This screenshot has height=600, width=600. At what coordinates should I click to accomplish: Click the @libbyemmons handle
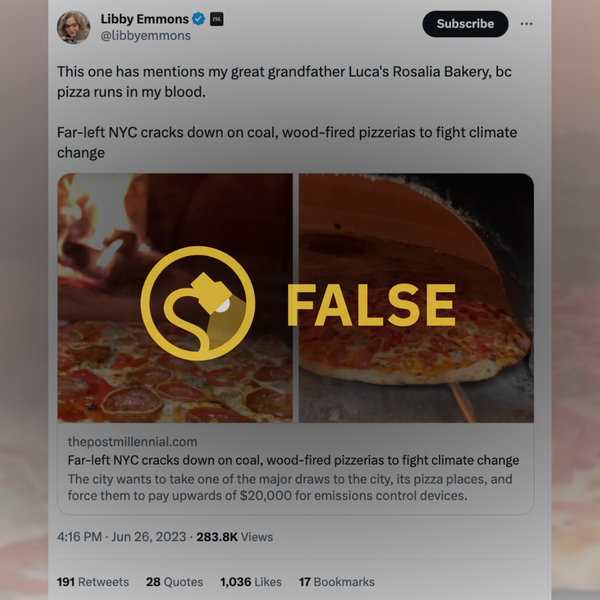[x=145, y=36]
